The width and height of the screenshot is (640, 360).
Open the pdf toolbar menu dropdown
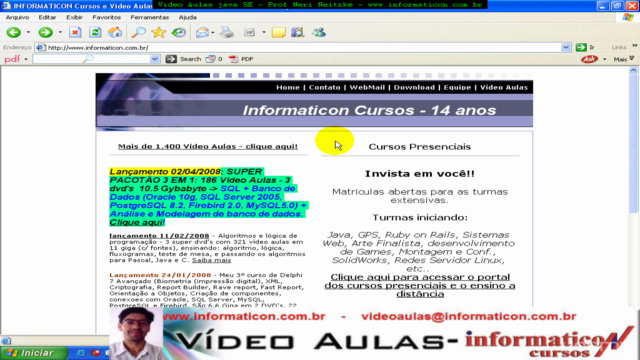point(26,59)
